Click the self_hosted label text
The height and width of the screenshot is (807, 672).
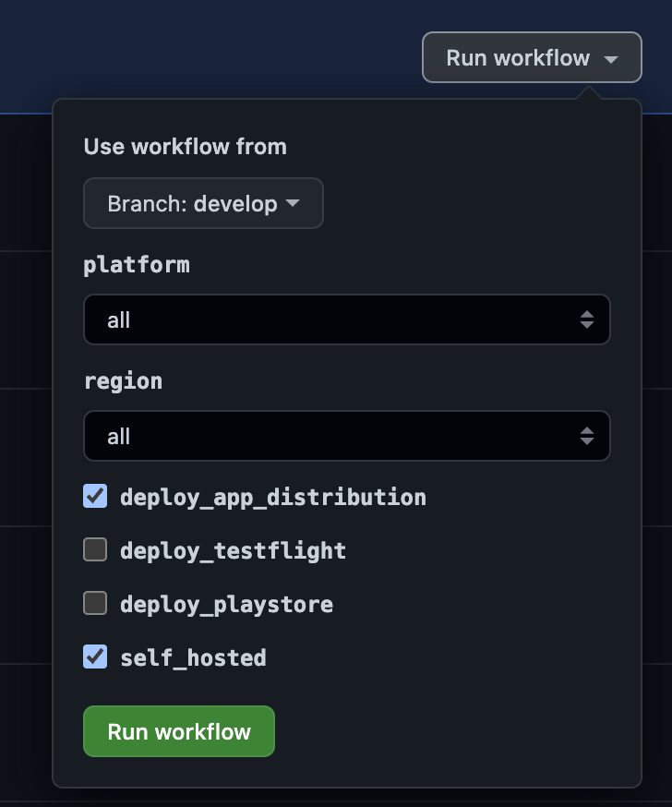tap(193, 657)
